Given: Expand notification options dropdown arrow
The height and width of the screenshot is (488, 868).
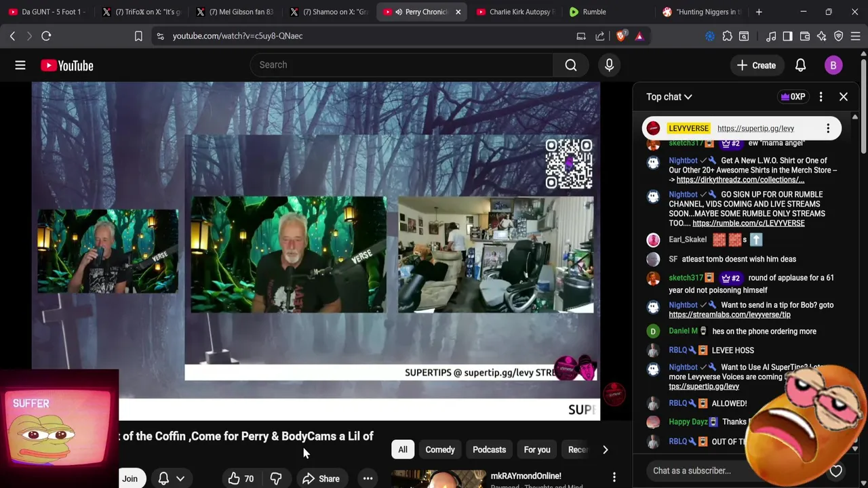Looking at the screenshot, I should coord(180,479).
